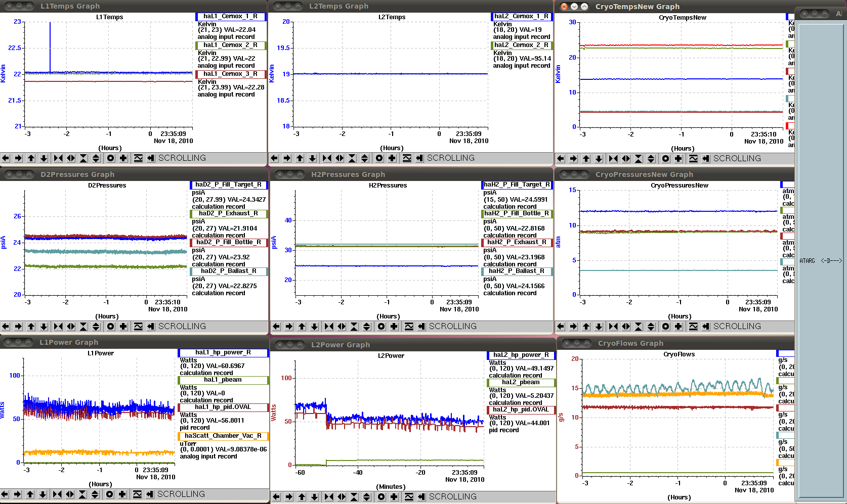Viewport: 847px width, 504px height.
Task: Horizontal zoom-in bowtie icon in L1Temps toolbar
Action: [58, 158]
